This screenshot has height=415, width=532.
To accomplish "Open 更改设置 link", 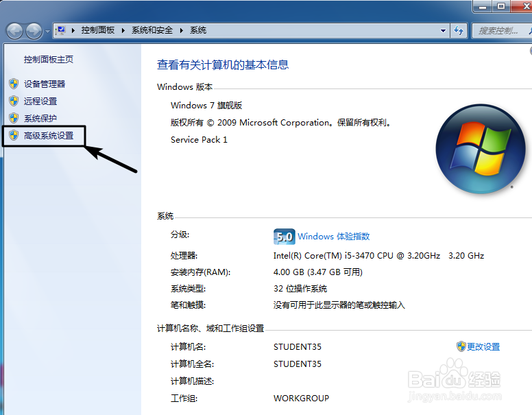I will [x=483, y=346].
